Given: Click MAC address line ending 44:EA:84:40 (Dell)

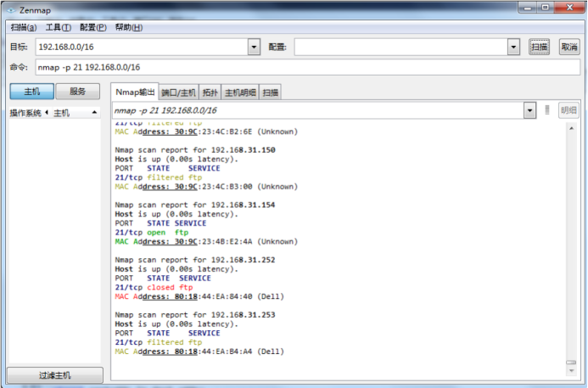Looking at the screenshot, I should point(199,296).
